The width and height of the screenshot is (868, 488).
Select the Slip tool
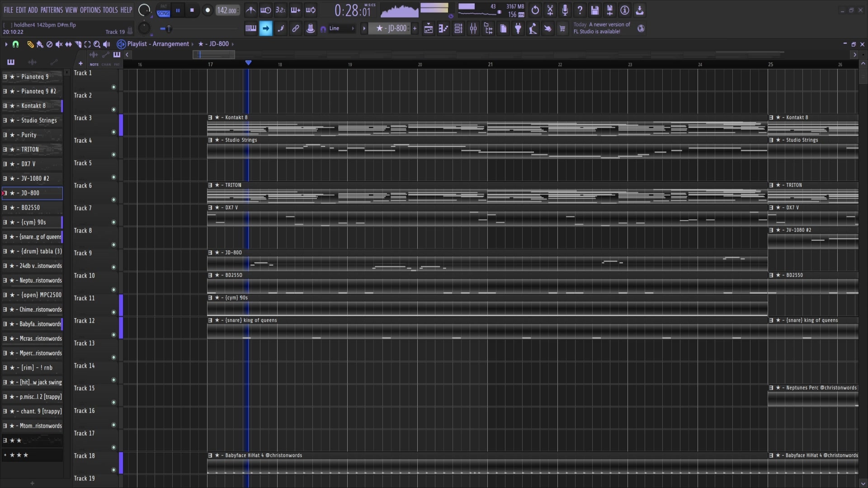point(68,44)
